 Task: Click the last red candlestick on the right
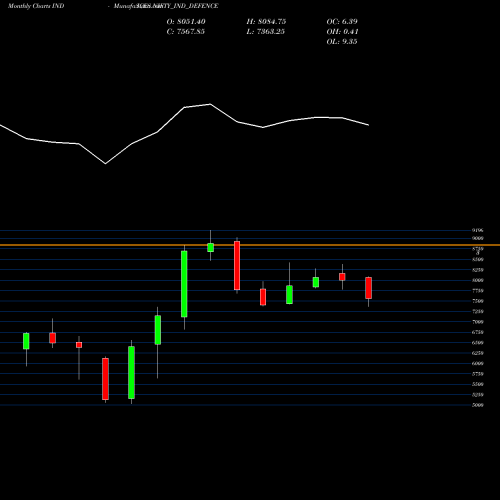tap(368, 288)
